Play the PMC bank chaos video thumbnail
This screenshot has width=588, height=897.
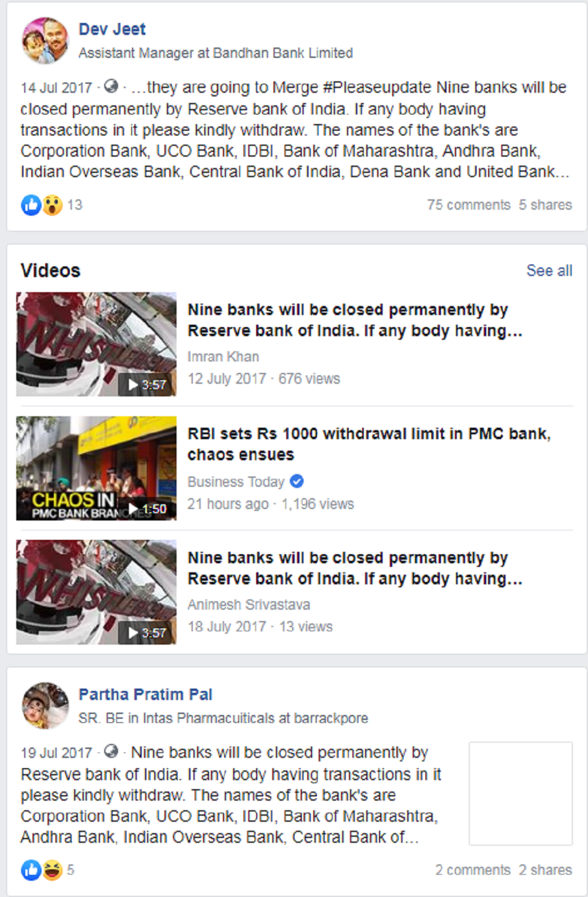96,468
